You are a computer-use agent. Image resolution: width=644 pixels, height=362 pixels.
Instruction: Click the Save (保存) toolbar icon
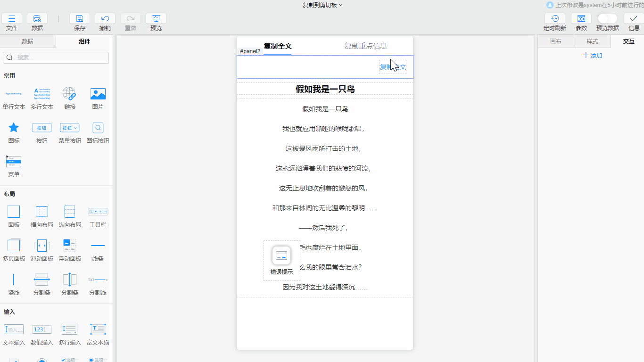(80, 19)
